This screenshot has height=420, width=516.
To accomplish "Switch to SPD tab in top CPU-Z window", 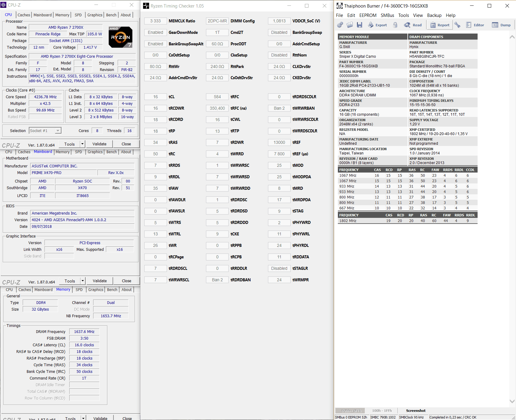I will click(78, 15).
